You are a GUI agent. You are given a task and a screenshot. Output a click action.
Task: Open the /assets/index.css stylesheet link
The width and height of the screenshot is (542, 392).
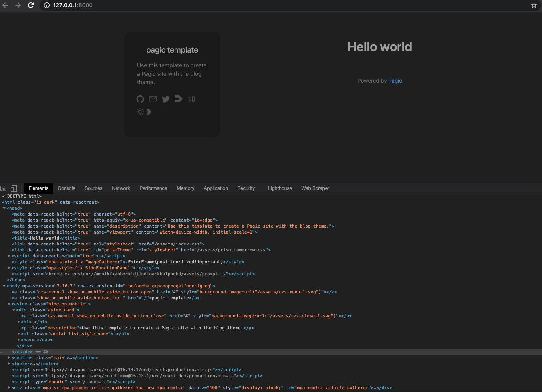point(177,244)
